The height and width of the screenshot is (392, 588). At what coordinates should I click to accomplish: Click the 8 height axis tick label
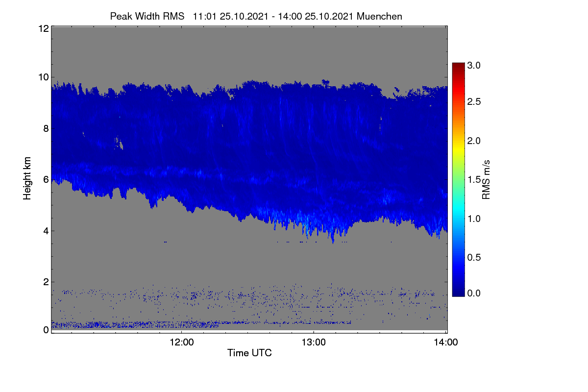pyautogui.click(x=46, y=128)
